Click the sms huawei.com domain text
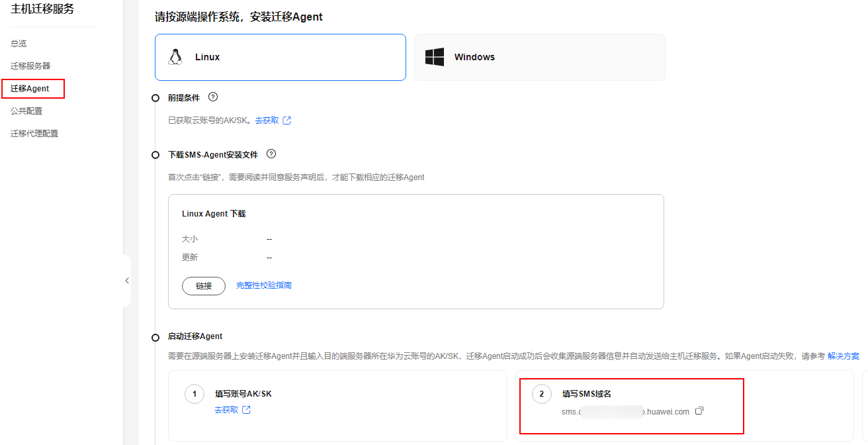Screen dimensions: 868x445 (x=625, y=412)
